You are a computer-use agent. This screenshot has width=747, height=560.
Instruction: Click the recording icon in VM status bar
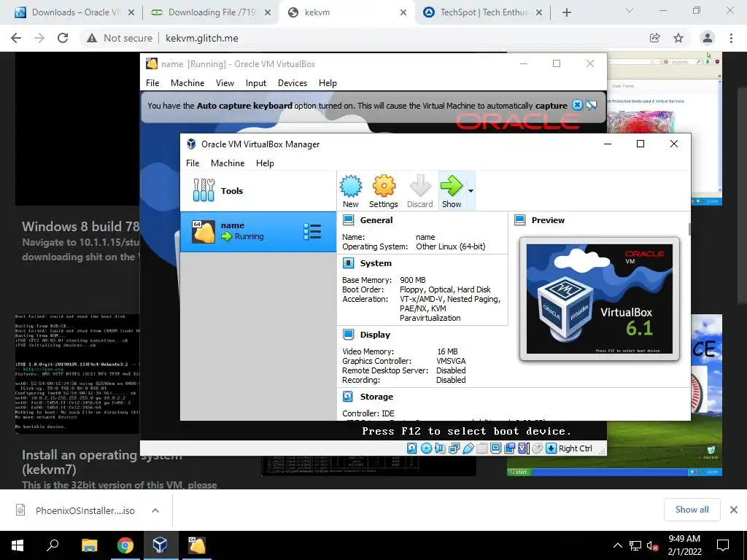coord(509,448)
